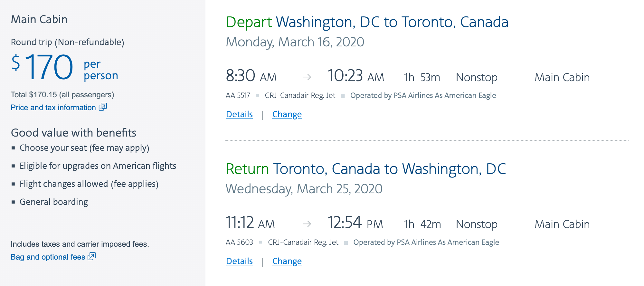Click the arrow between 8:30 AM and 10:23 AM
The height and width of the screenshot is (286, 644).
(x=307, y=77)
